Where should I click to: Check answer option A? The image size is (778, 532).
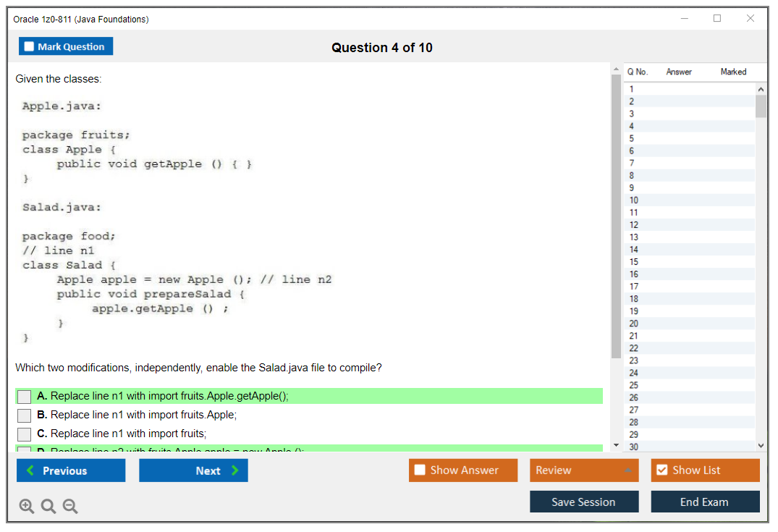[24, 396]
